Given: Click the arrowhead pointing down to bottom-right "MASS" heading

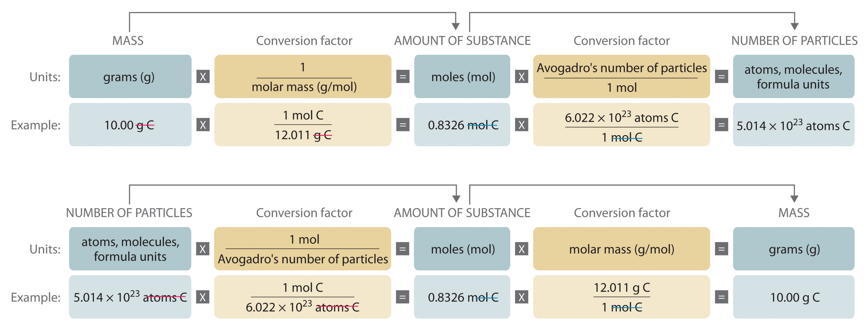Looking at the screenshot, I should (794, 199).
